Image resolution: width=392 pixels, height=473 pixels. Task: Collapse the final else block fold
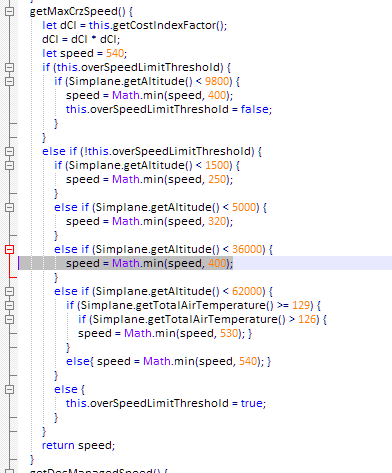pyautogui.click(x=10, y=389)
